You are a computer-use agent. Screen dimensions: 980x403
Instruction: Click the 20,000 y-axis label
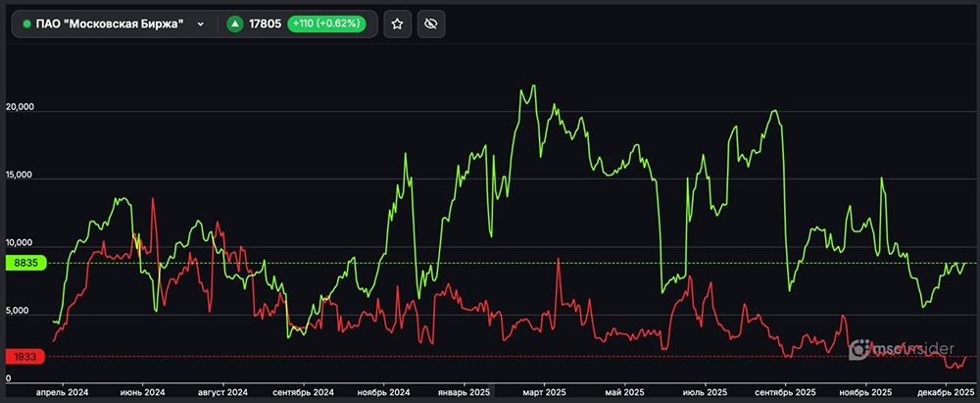click(20, 108)
